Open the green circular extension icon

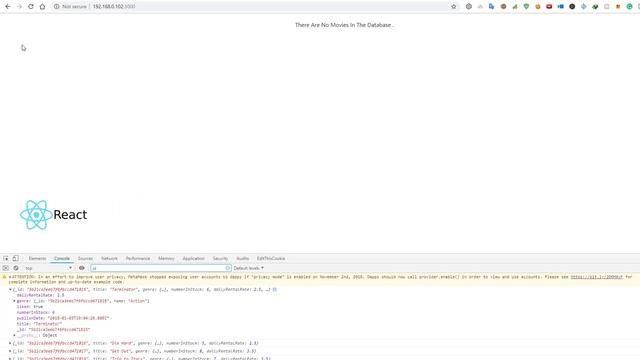pyautogui.click(x=629, y=7)
